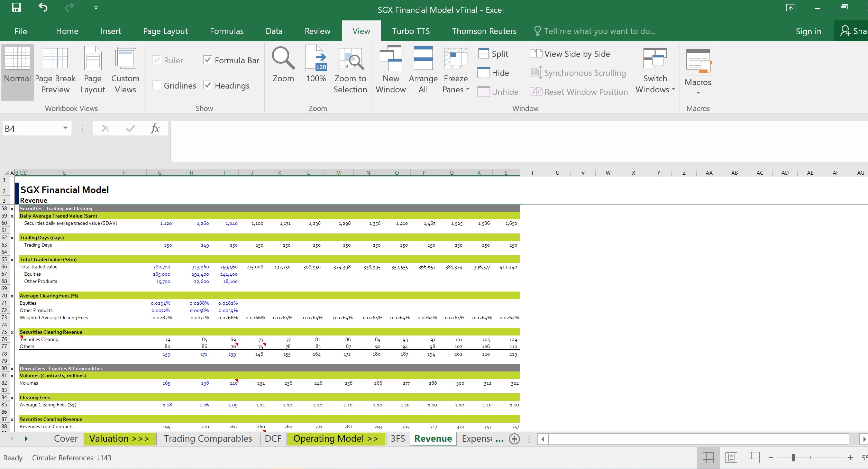Click the Tell me what you want search box
The height and width of the screenshot is (469, 868).
click(x=595, y=31)
